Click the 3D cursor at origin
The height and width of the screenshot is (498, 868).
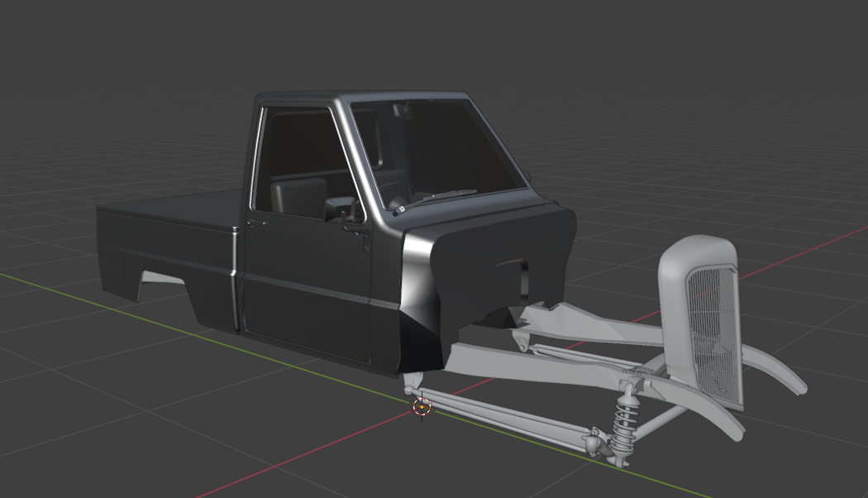point(422,407)
